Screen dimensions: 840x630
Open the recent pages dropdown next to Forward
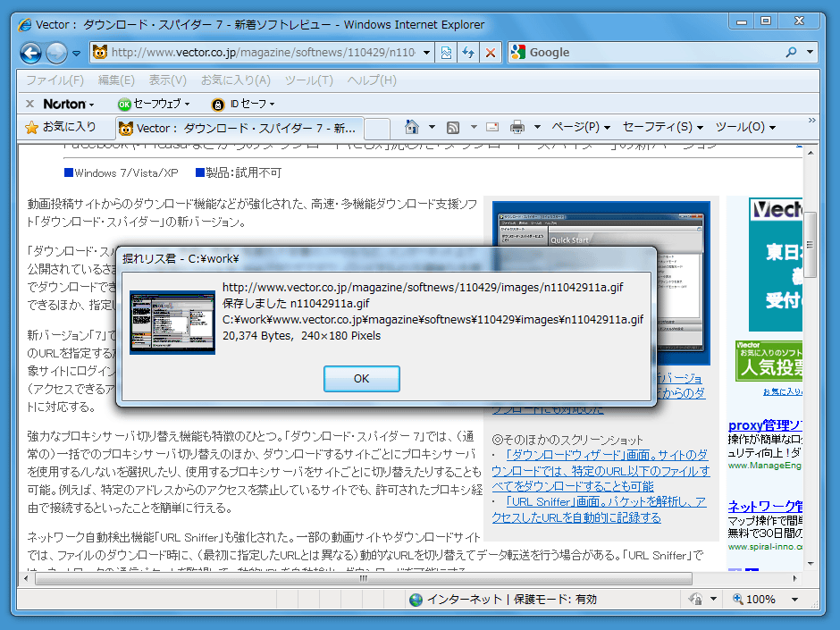[77, 53]
